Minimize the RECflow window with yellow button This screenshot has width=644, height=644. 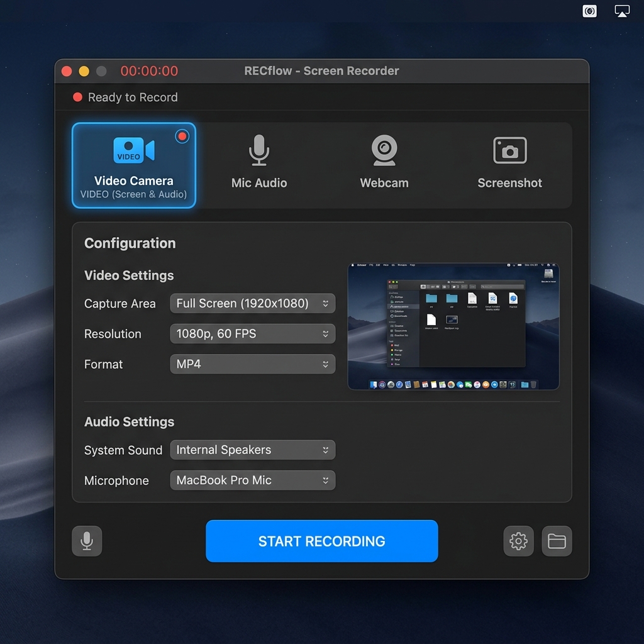[84, 72]
